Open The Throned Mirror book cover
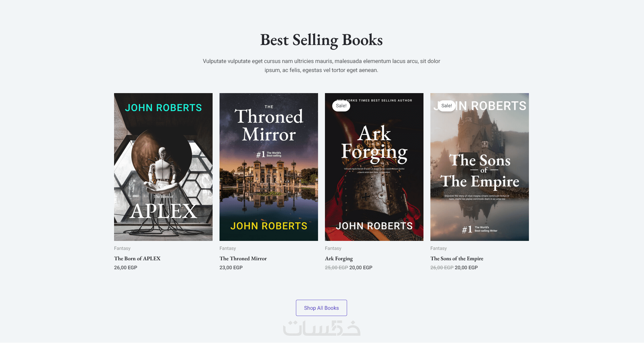Viewport: 644px width, 343px height. (269, 167)
